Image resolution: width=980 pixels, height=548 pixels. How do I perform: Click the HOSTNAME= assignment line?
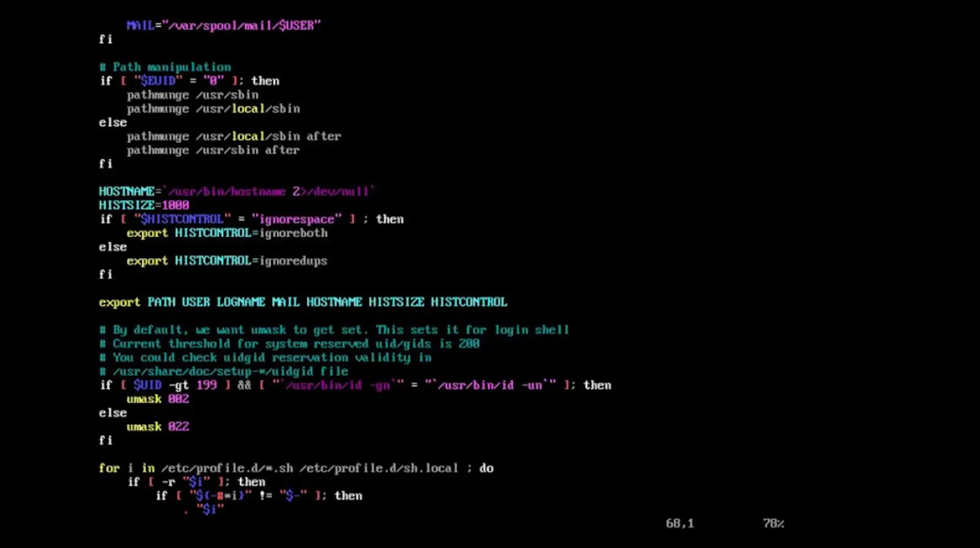click(x=236, y=191)
